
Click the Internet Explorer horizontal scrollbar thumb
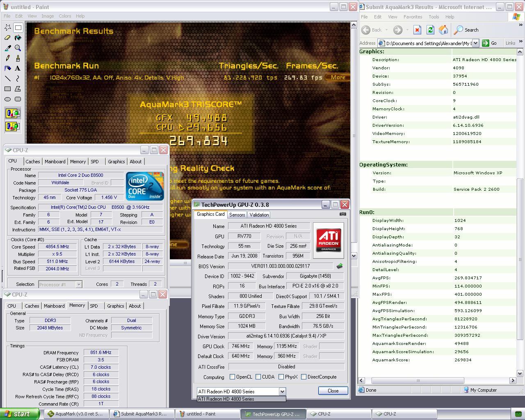pos(418,381)
